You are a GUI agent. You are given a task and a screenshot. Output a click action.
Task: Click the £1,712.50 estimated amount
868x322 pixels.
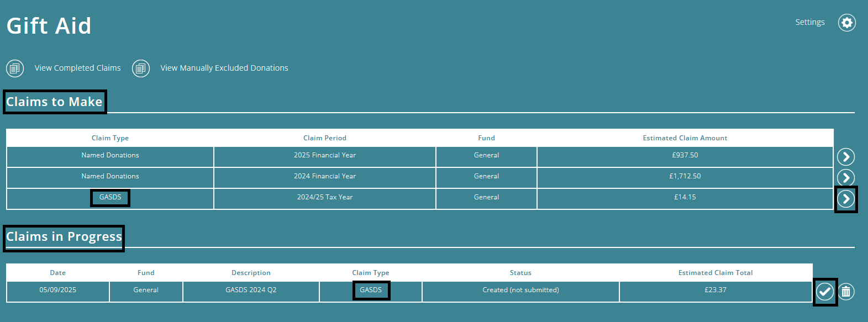[x=685, y=176]
